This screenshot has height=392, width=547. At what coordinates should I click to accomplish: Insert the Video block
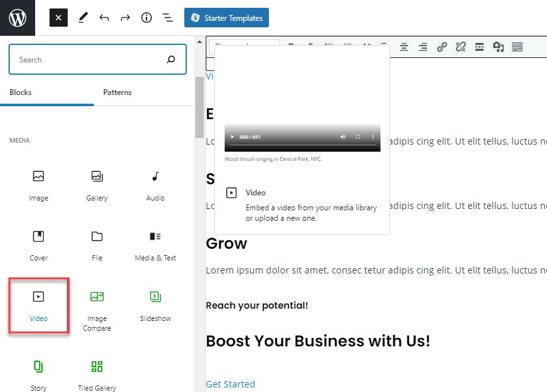[x=38, y=305]
